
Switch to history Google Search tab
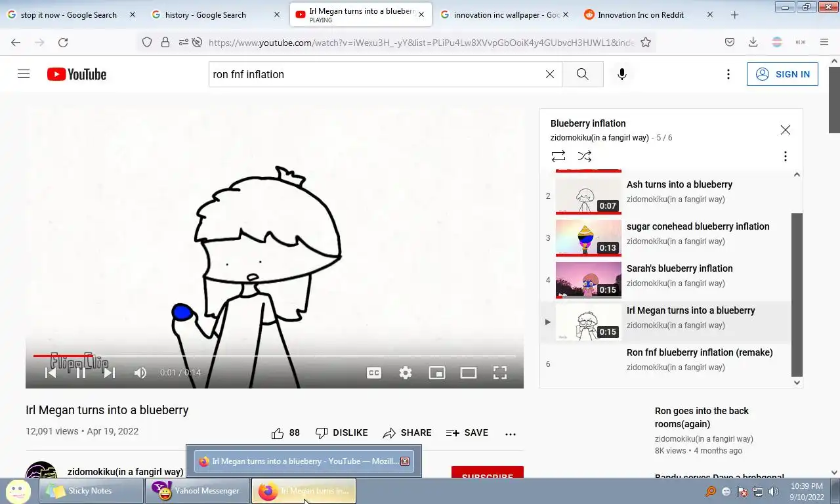coord(205,14)
